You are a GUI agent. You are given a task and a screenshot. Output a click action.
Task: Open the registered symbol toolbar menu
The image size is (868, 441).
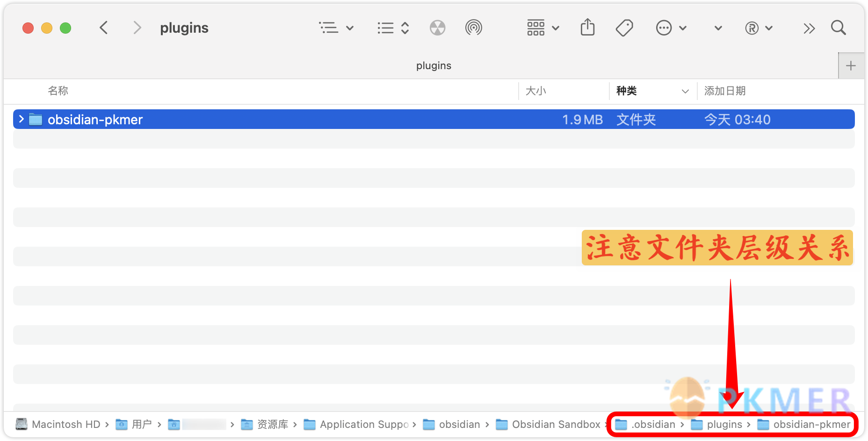pos(759,28)
